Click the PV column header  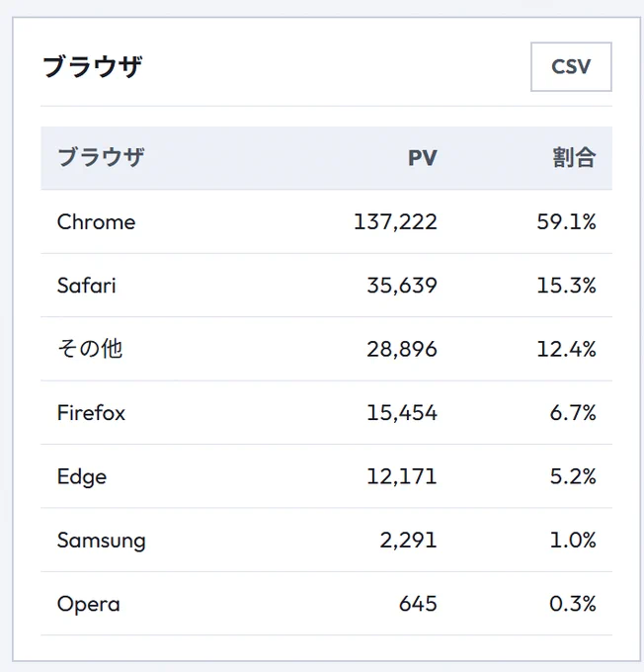point(423,158)
